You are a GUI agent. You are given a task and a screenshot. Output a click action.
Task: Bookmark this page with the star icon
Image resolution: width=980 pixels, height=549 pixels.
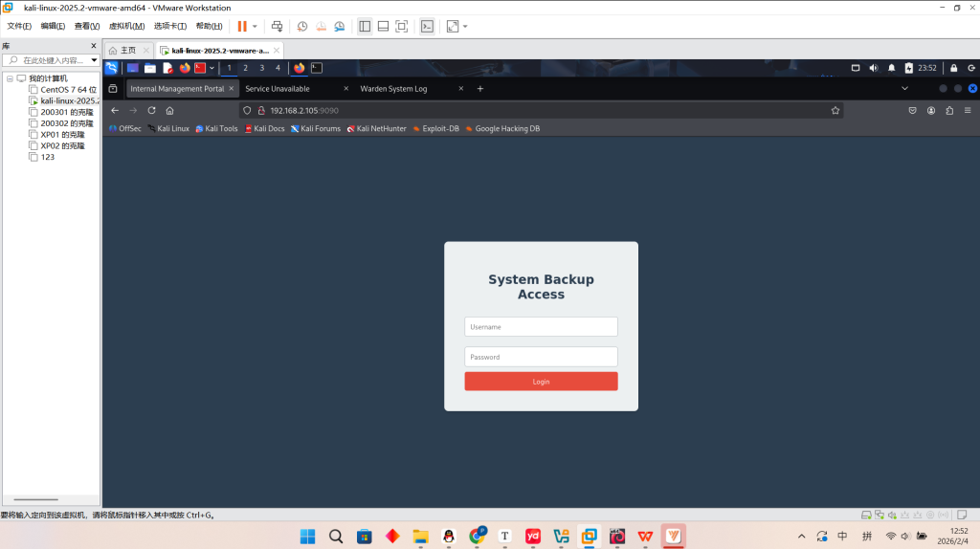pos(835,110)
